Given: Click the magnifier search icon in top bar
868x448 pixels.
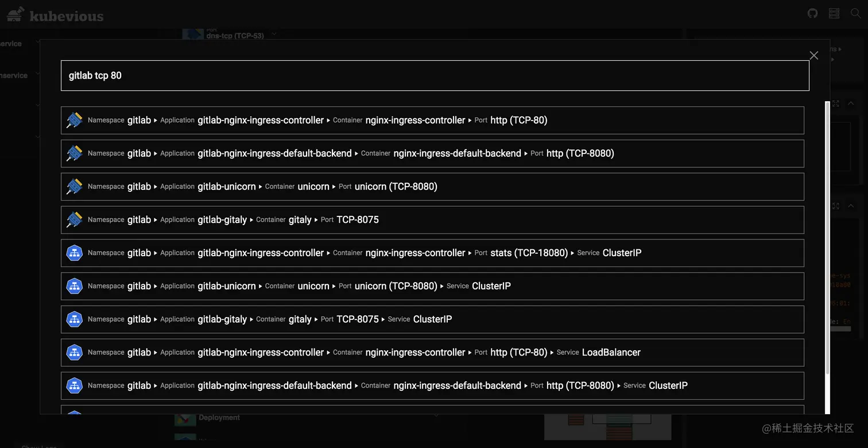Looking at the screenshot, I should point(855,13).
